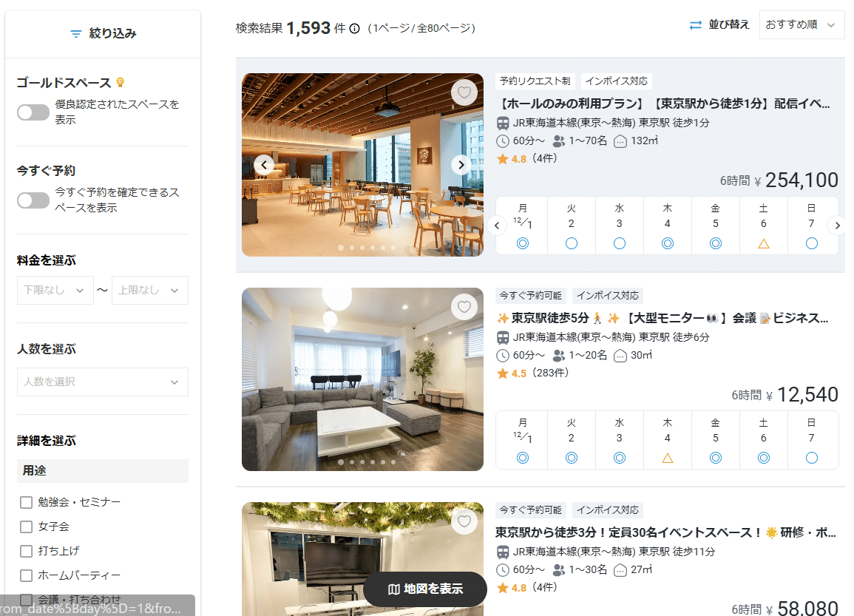Click the info icon beside search result count

coord(354,29)
